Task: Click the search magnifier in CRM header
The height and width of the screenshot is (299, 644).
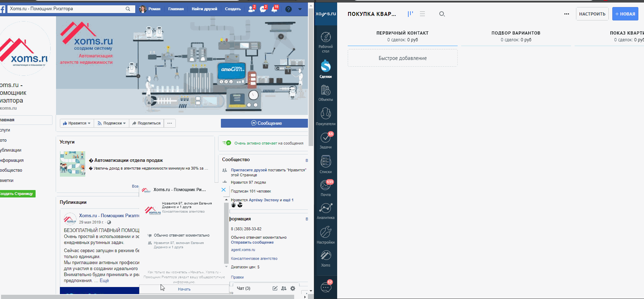Action: 442,14
